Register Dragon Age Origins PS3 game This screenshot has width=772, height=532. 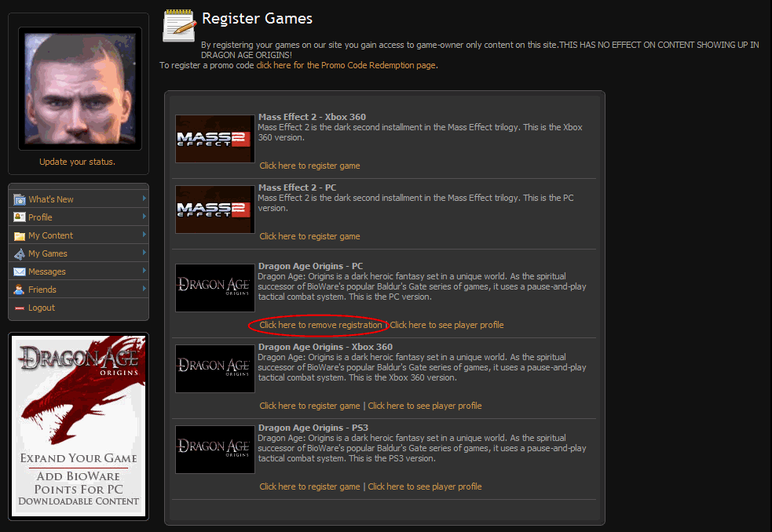pyautogui.click(x=309, y=486)
